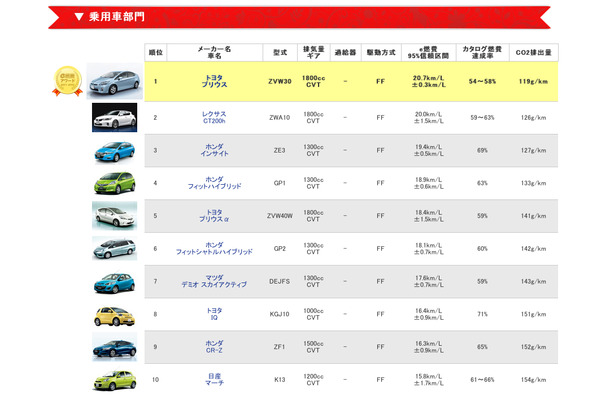This screenshot has height=400, width=610.
Task: Click the 61～66% achievement rate cell
Action: pos(482,379)
